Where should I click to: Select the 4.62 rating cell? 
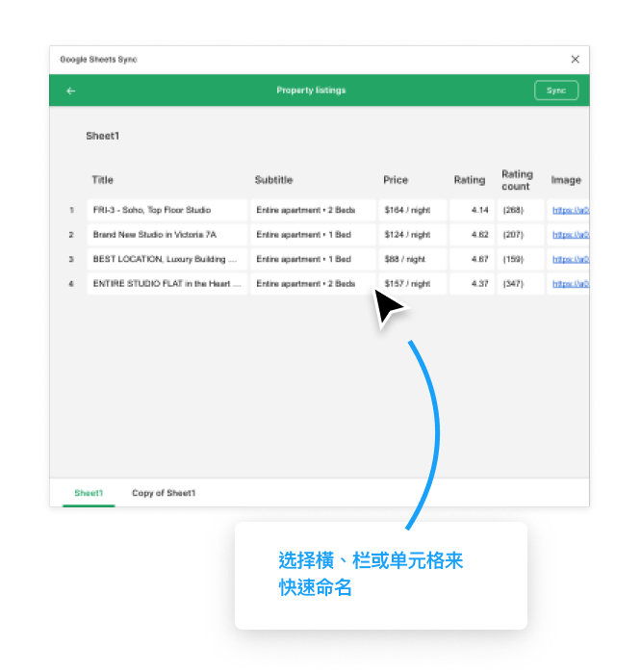click(x=472, y=235)
